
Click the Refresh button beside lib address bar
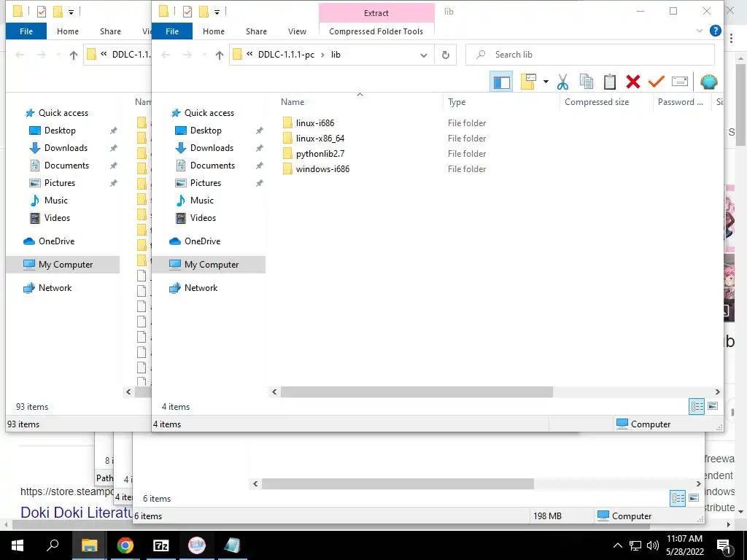coord(446,55)
